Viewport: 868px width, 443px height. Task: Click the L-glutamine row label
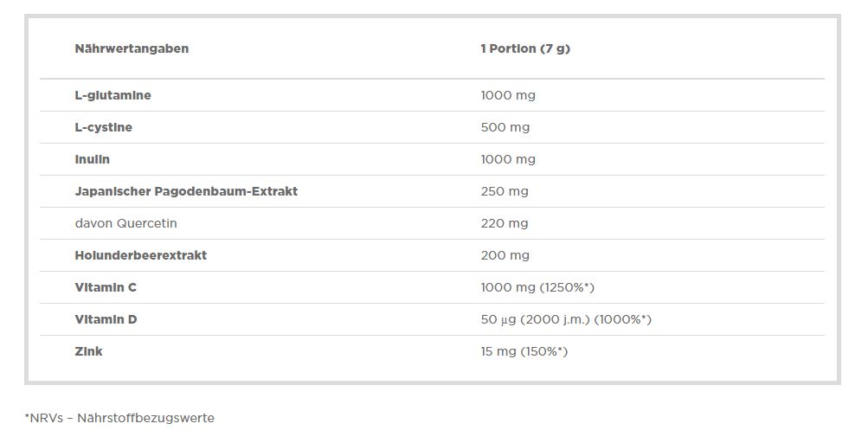pyautogui.click(x=113, y=95)
